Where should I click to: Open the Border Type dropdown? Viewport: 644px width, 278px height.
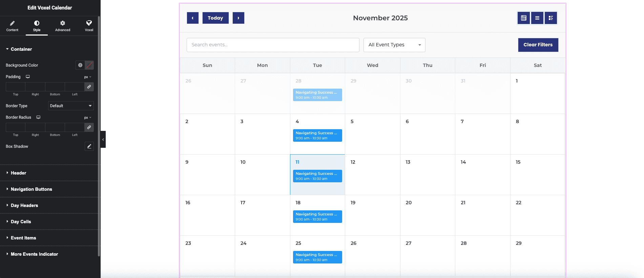[71, 106]
